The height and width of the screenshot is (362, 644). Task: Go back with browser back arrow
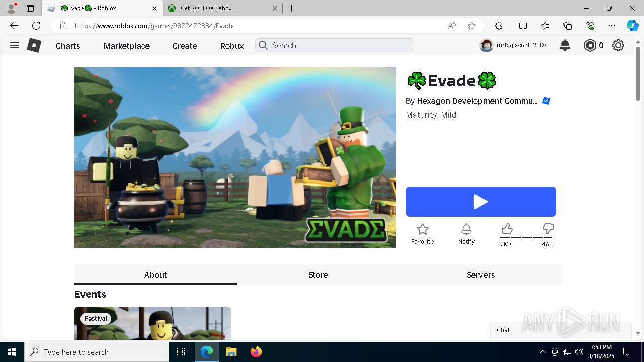click(14, 26)
